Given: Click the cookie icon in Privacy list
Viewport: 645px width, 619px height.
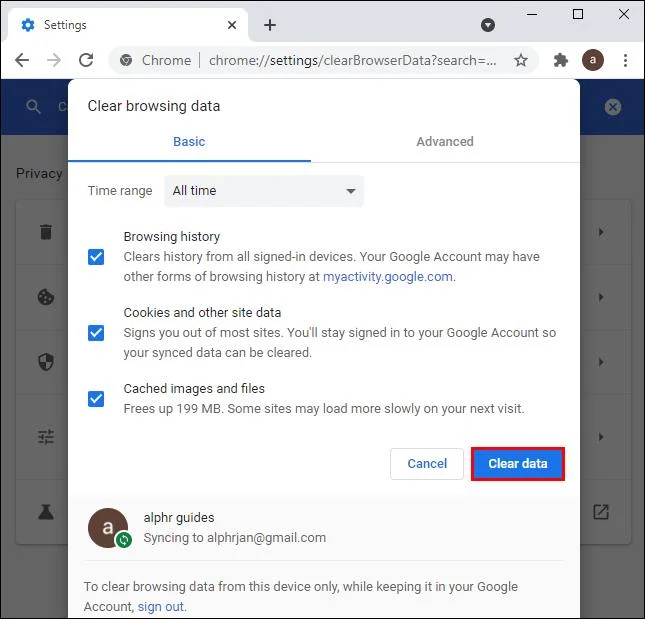Looking at the screenshot, I should click(x=46, y=297).
